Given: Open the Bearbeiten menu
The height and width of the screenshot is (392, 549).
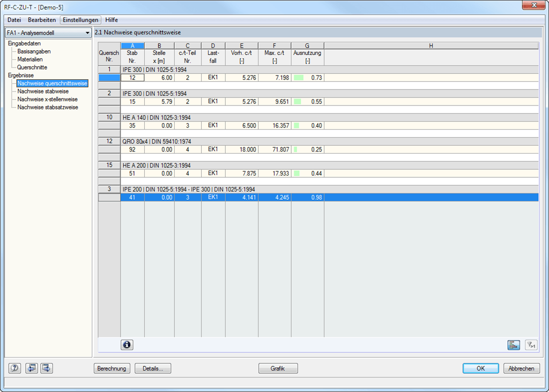Looking at the screenshot, I should click(x=42, y=20).
